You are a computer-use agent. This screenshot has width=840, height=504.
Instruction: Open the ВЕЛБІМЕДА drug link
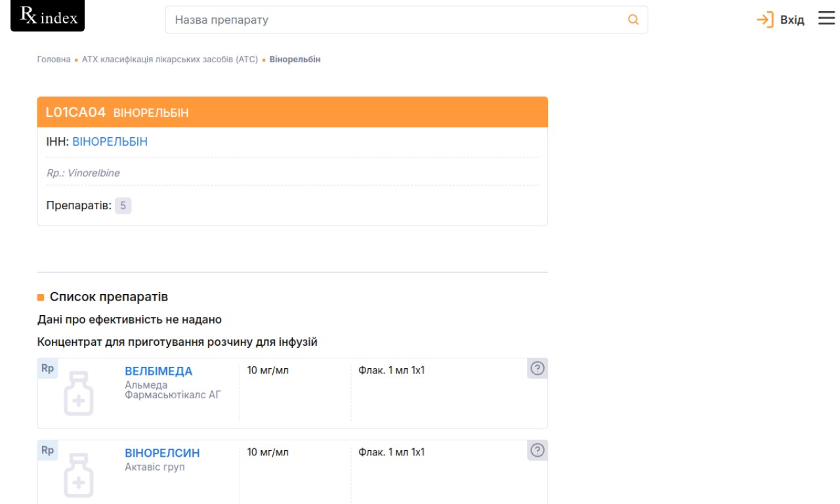(x=159, y=371)
